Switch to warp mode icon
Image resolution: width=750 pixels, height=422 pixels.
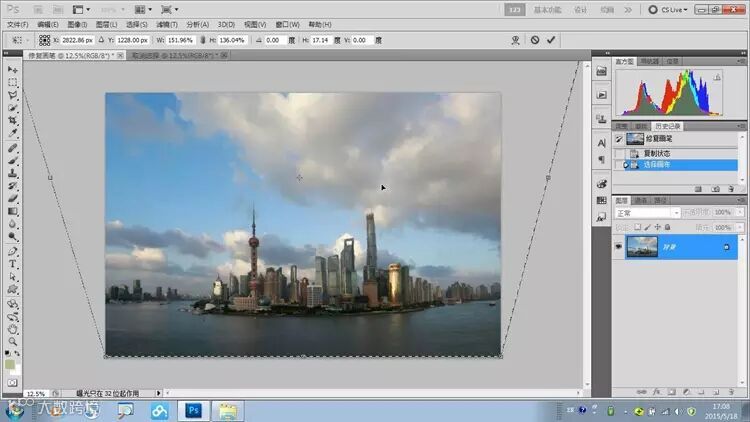515,40
